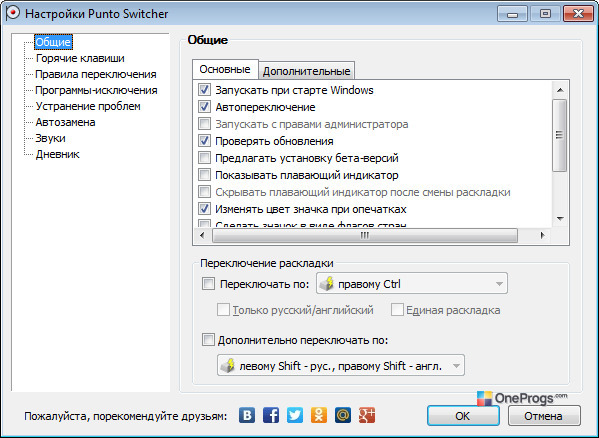Open 'Программы-исключения' section
This screenshot has width=599, height=438.
coord(96,91)
